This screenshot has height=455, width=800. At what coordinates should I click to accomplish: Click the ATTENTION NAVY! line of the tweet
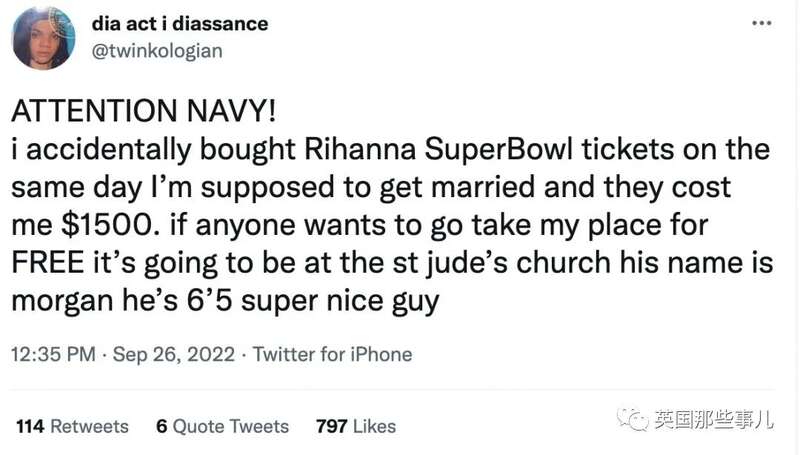pyautogui.click(x=143, y=111)
